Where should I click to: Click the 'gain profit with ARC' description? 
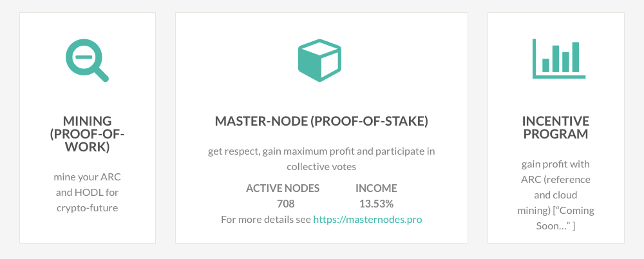pyautogui.click(x=556, y=195)
